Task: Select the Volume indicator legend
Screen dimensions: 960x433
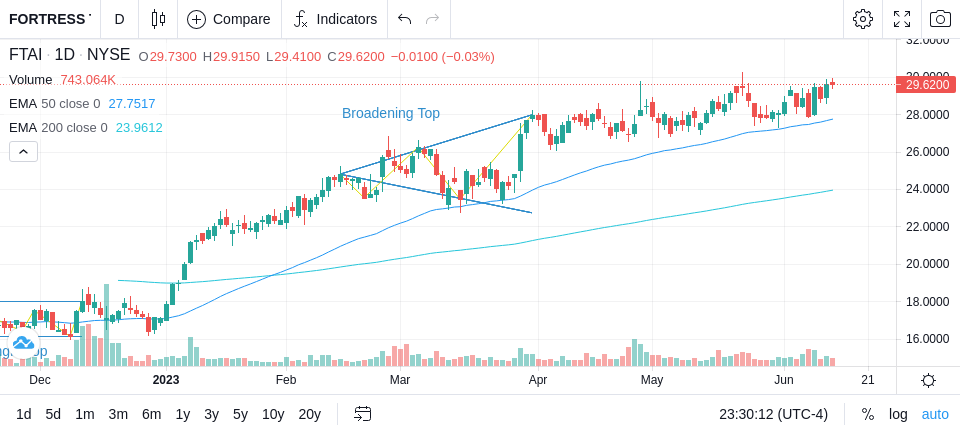Action: pyautogui.click(x=31, y=80)
